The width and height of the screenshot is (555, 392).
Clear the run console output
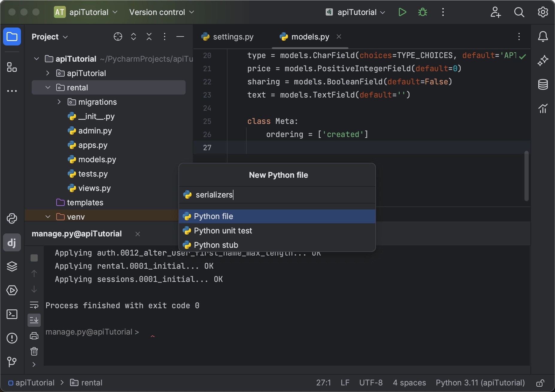coord(34,352)
